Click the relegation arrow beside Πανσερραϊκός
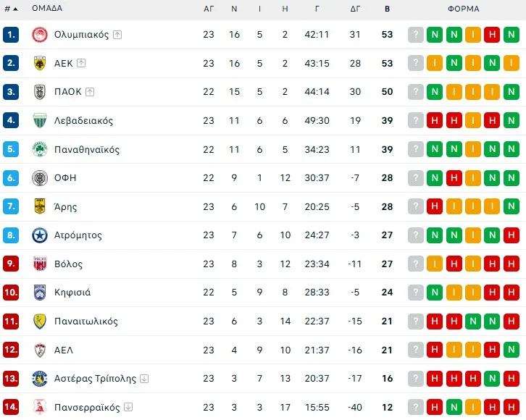The height and width of the screenshot is (420, 526). [128, 407]
